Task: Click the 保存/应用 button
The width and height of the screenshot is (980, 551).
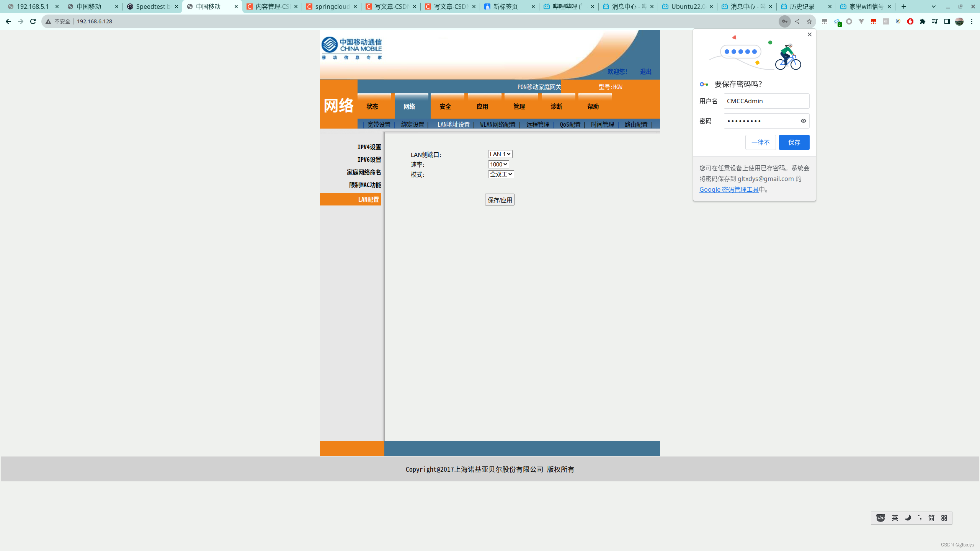Action: (500, 200)
